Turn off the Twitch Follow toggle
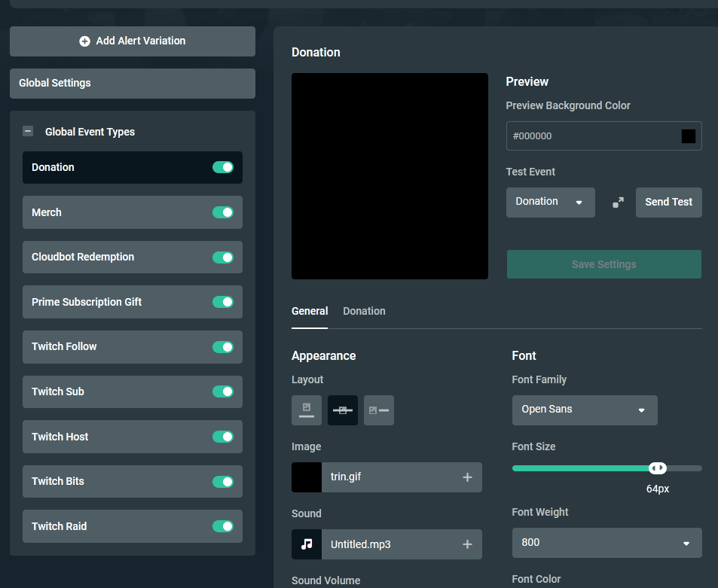The image size is (718, 588). 223,347
